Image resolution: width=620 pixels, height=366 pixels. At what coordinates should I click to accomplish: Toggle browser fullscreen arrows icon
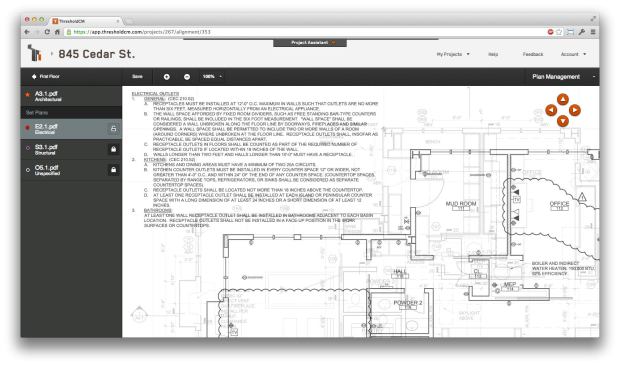[x=593, y=19]
